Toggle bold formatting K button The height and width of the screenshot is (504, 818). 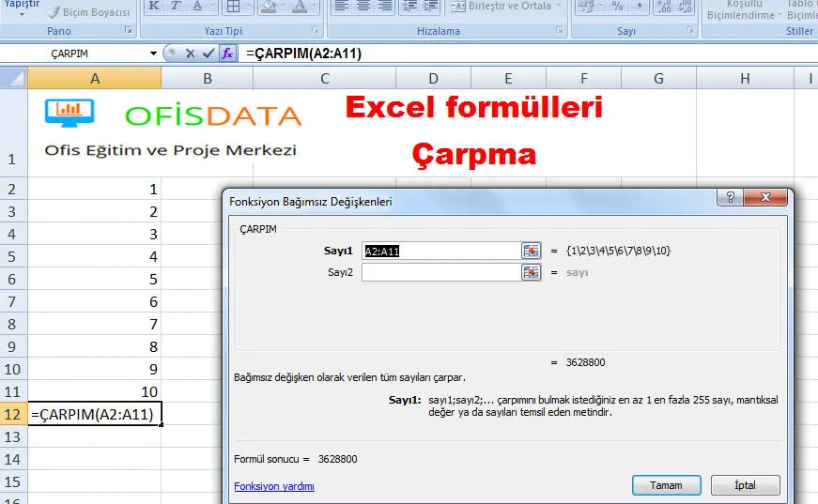(x=153, y=7)
